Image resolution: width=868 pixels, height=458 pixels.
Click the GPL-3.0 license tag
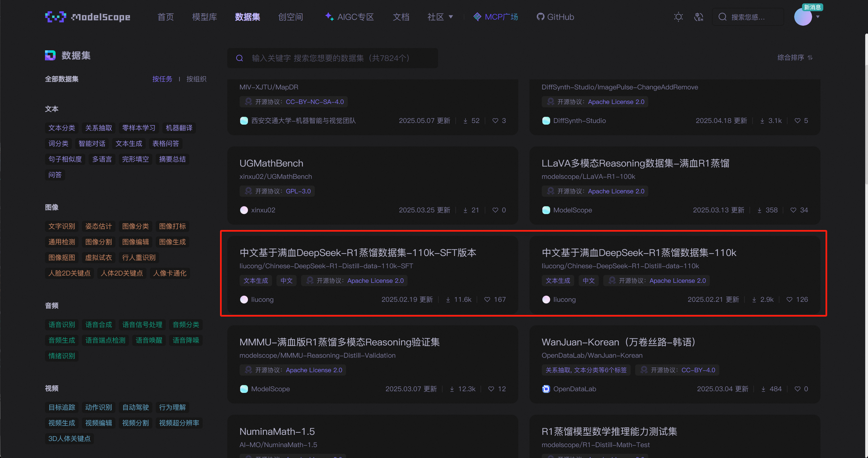point(277,191)
